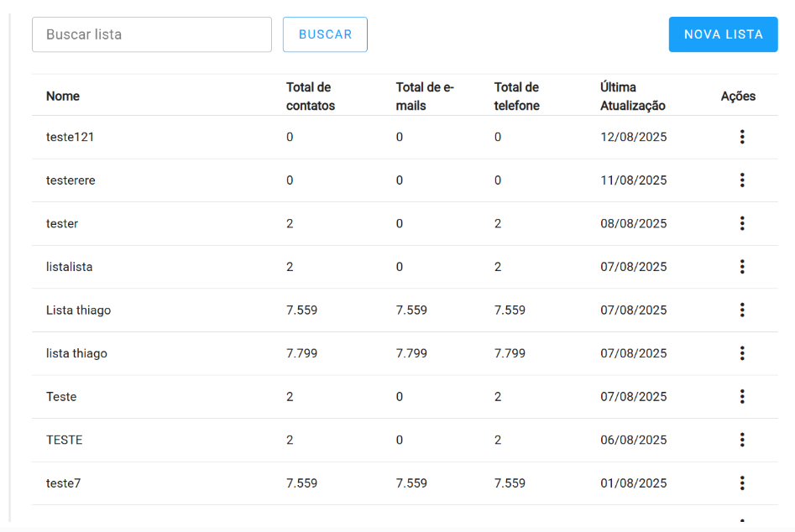
Task: Select the teste7 list name
Action: click(x=63, y=483)
